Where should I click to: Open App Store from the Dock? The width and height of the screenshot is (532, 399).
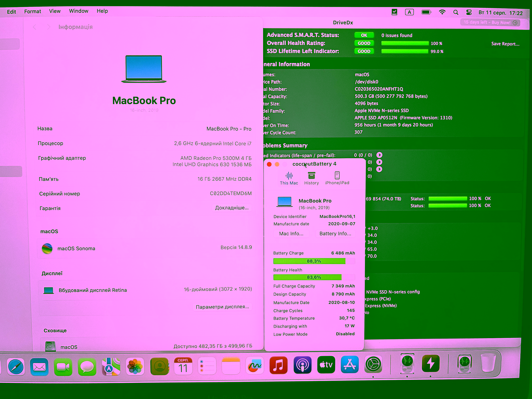pos(350,364)
